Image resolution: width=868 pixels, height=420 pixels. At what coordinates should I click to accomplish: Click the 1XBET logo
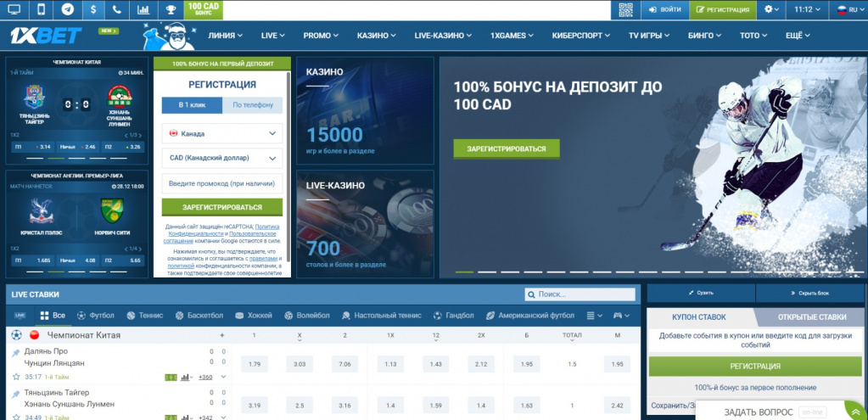point(46,36)
